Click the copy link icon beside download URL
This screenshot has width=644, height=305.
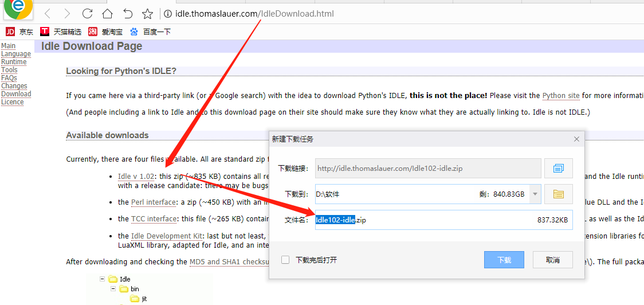559,168
